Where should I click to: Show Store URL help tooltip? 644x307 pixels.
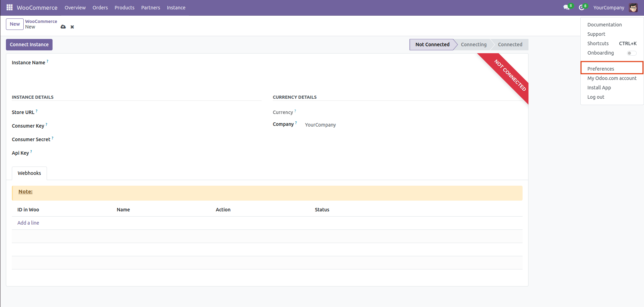37,111
